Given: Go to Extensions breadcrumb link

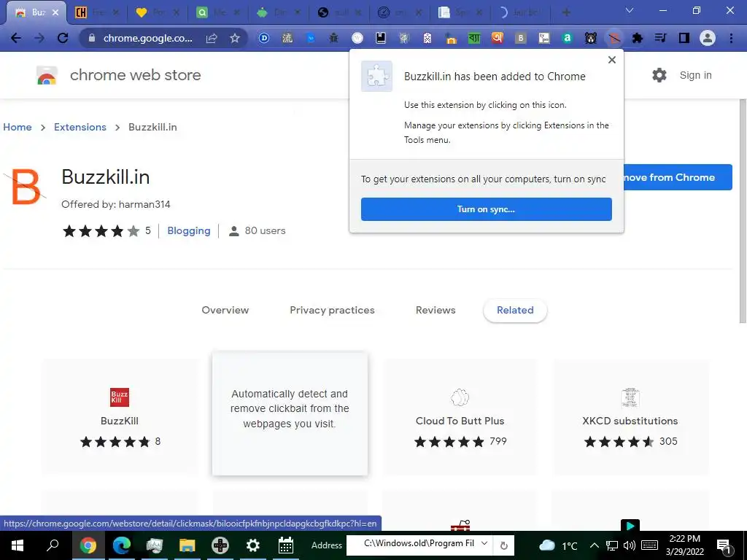Looking at the screenshot, I should (80, 127).
